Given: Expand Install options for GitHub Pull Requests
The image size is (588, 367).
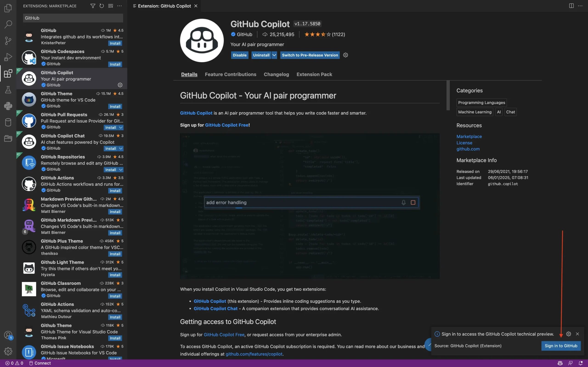Looking at the screenshot, I should 121,127.
